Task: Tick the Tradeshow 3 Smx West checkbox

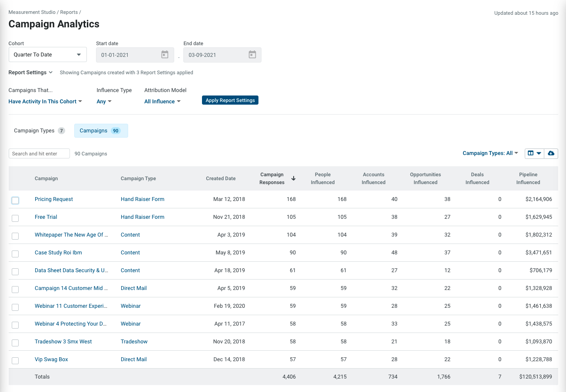Action: (15, 343)
